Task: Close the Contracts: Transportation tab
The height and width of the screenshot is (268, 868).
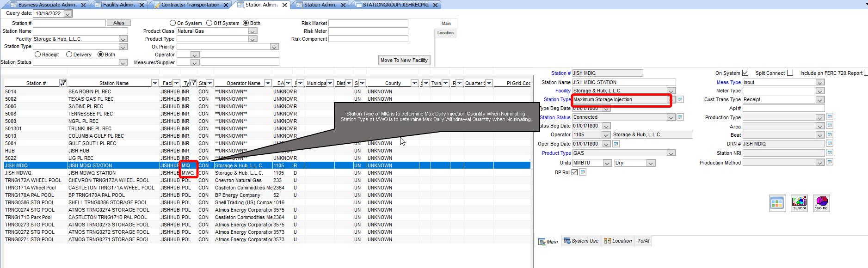Action: (226, 5)
